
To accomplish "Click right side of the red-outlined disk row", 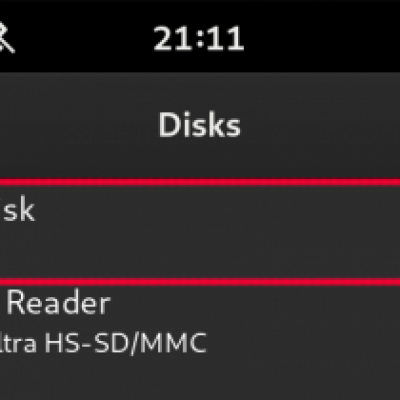I will click(x=333, y=232).
